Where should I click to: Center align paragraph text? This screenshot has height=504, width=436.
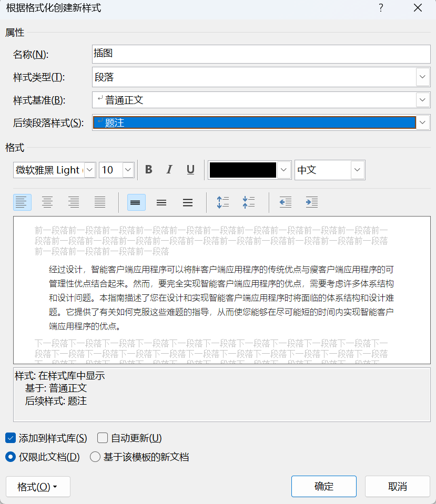pos(47,202)
